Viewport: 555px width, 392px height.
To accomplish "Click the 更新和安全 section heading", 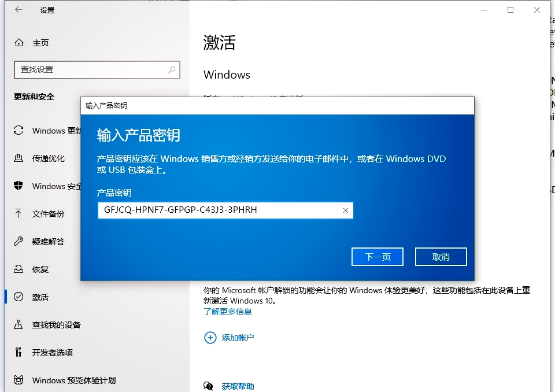I will pos(34,97).
